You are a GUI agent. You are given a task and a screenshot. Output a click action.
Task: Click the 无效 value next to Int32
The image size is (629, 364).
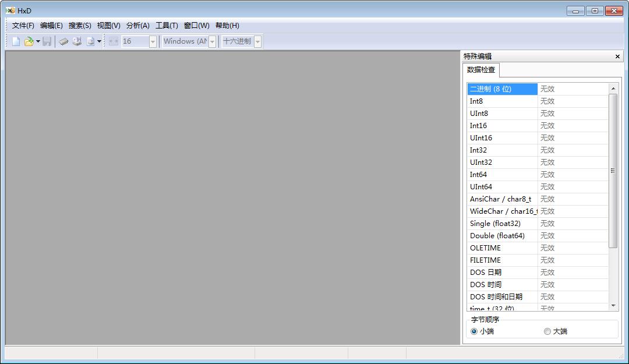[547, 150]
